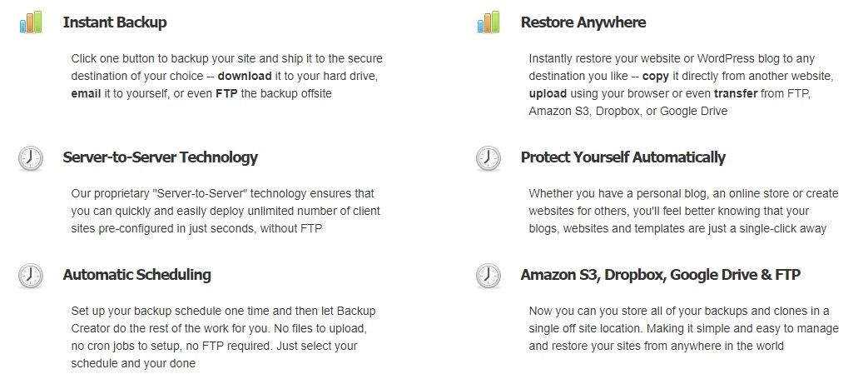Click the bold word "email" in Instant Backup description
This screenshot has width=868, height=379.
(87, 93)
